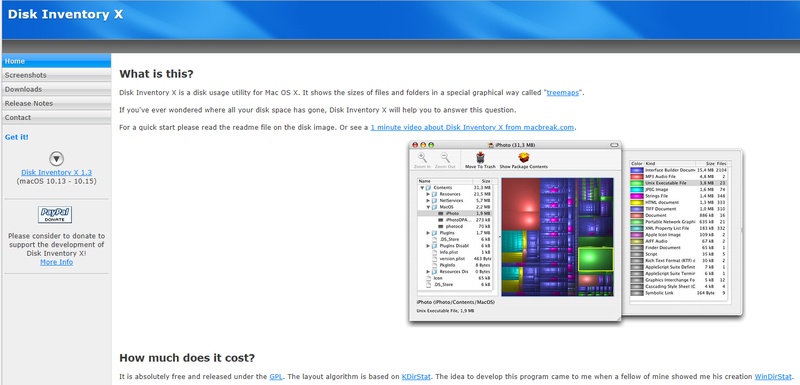Screen dimensions: 800x385
Task: Click the cyan swatch for JPEG Image
Action: pos(637,189)
